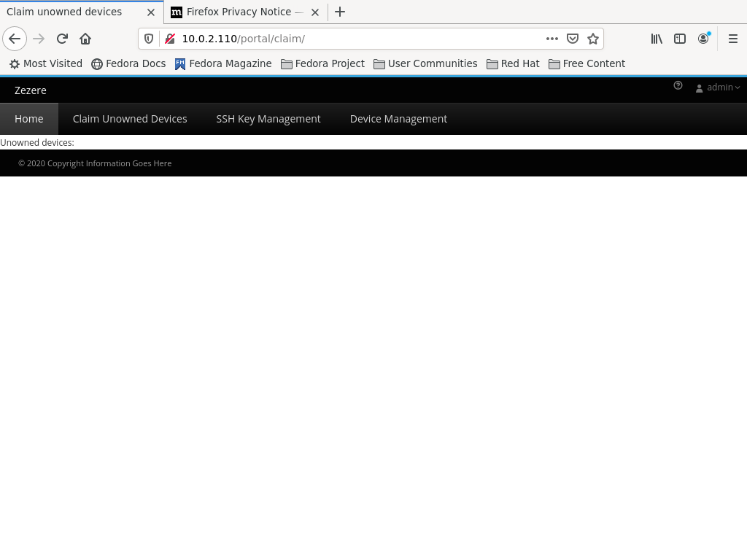Show sidebars toggle icon
Screen dimensions: 747x560
[680, 39]
